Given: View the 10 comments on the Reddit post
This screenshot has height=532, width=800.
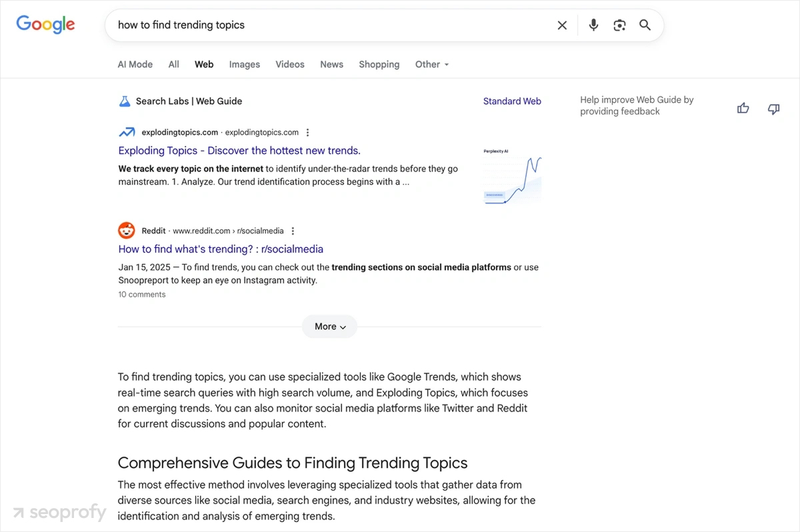Looking at the screenshot, I should point(141,294).
